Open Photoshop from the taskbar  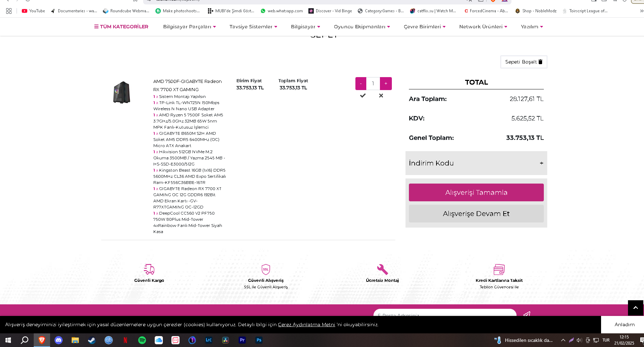(x=259, y=340)
